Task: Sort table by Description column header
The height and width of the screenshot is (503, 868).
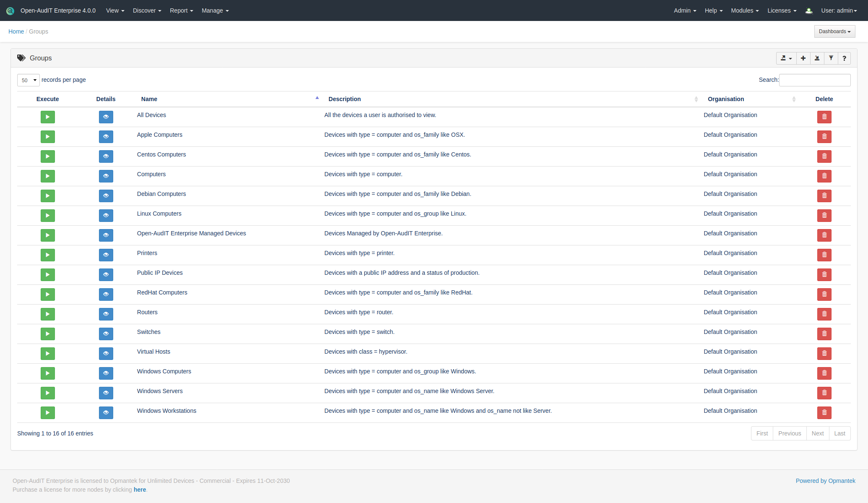Action: (x=344, y=99)
